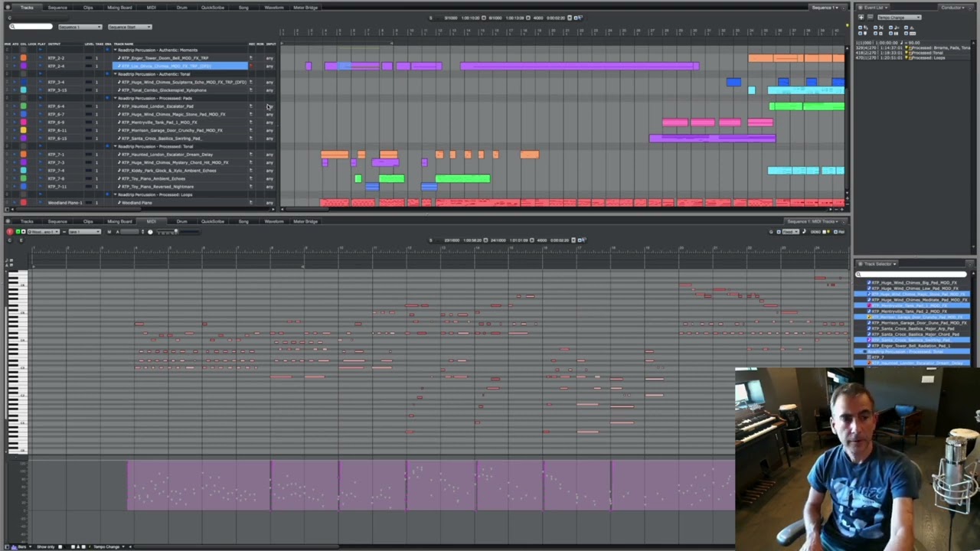Select track RTP_Haunted_London_Escalator_Pad in track list
The image size is (980, 551).
157,106
